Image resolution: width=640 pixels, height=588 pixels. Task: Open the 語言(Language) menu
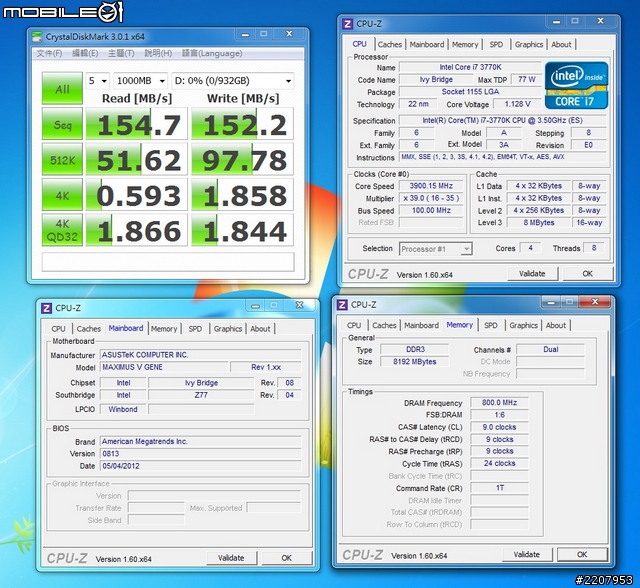[x=212, y=53]
